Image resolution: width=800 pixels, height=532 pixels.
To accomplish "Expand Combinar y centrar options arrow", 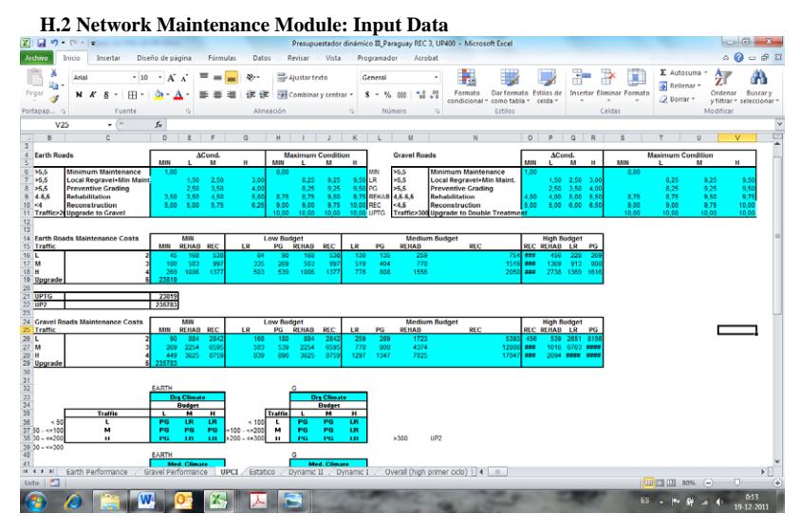I will coord(351,95).
